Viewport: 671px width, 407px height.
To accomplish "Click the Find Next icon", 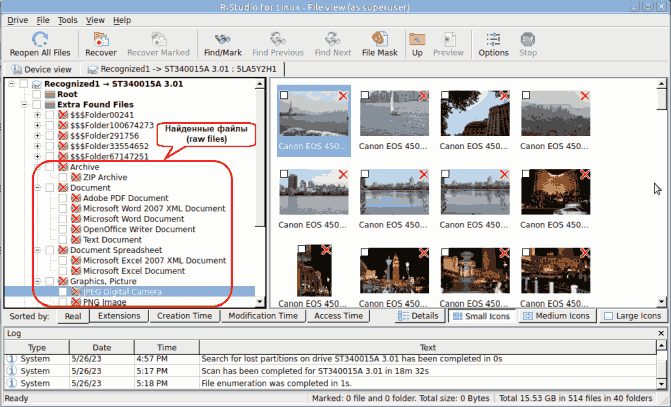I will (x=333, y=39).
